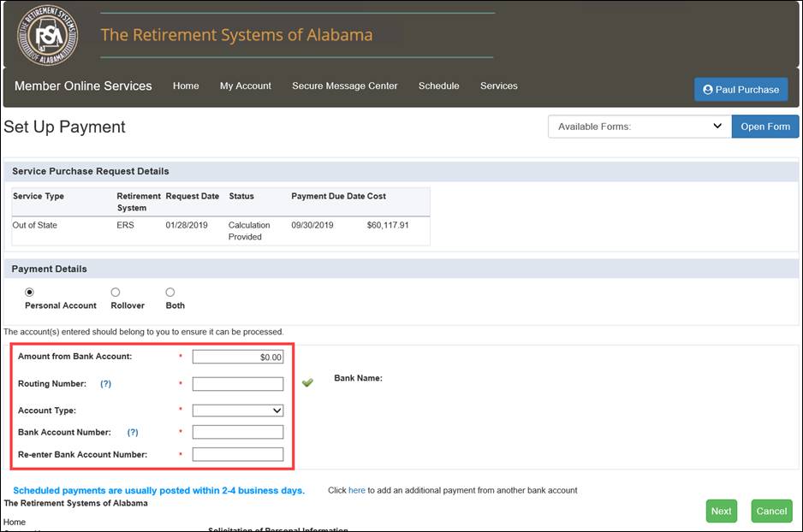Image resolution: width=803 pixels, height=532 pixels.
Task: Open the Services menu item
Action: [498, 86]
